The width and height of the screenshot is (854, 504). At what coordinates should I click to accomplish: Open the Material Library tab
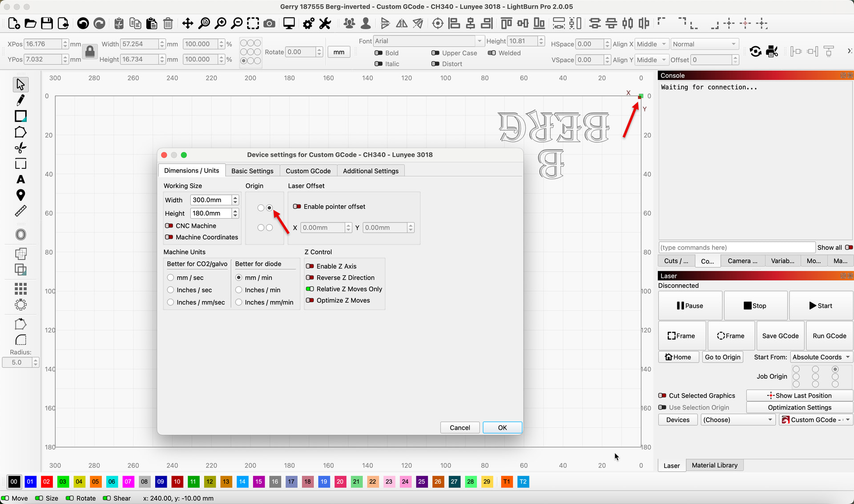714,465
